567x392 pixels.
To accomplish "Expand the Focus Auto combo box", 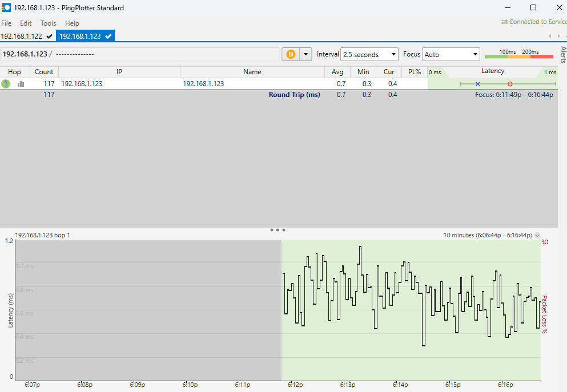I will 451,54.
